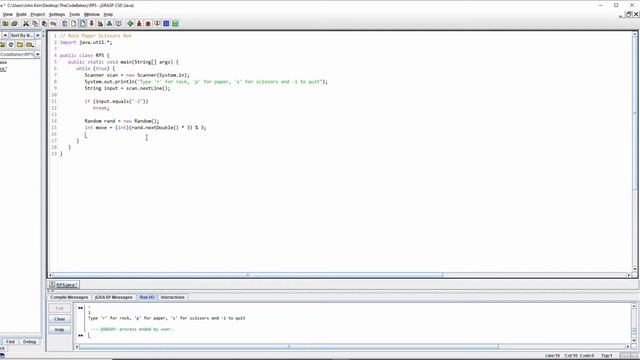This screenshot has width=640, height=360.
Task: Click the import java.util.*; line
Action: coord(86,42)
